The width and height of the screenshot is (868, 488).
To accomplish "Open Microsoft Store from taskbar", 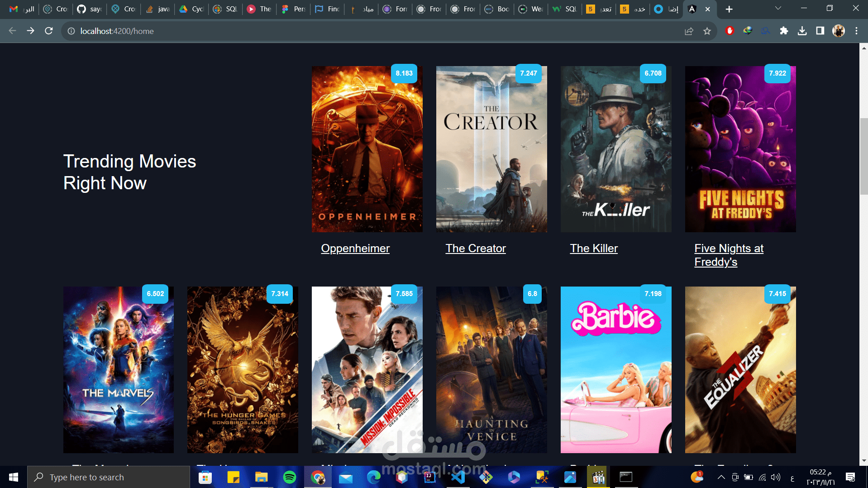I will (x=205, y=477).
